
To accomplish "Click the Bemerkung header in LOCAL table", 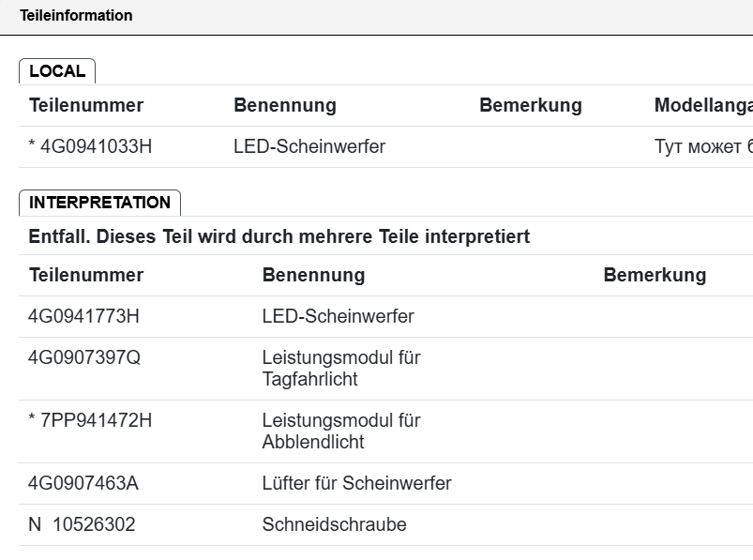I will (x=530, y=106).
